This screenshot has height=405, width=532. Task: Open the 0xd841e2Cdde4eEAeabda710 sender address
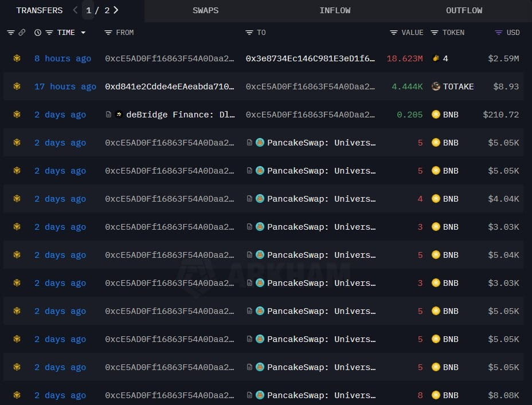point(170,86)
